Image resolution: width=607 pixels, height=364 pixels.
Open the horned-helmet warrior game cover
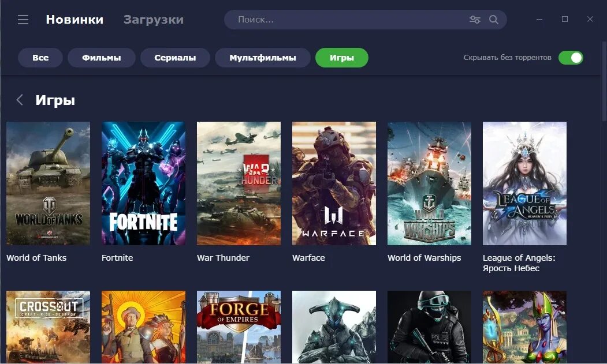334,327
